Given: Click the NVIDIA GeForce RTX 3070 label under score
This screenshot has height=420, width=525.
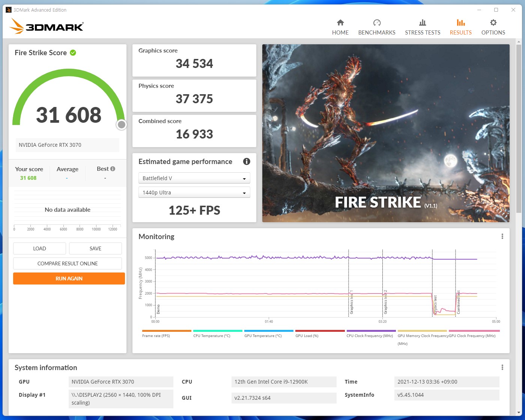Looking at the screenshot, I should (68, 145).
